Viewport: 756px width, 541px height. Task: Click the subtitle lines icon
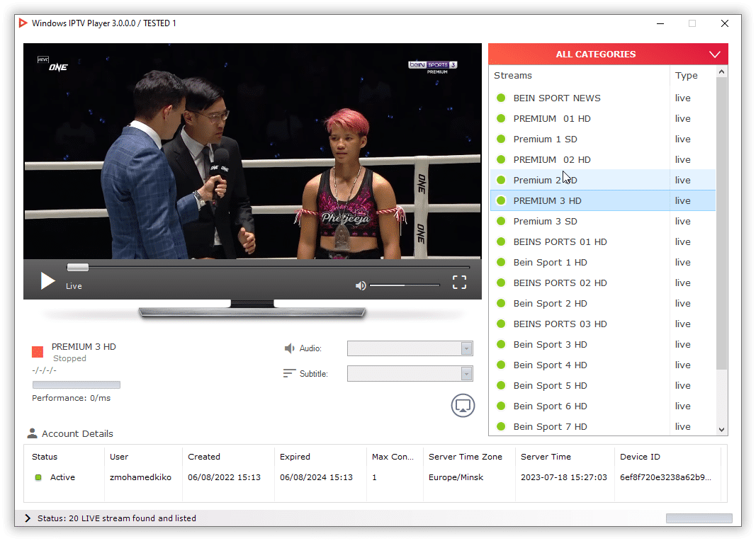(x=289, y=373)
